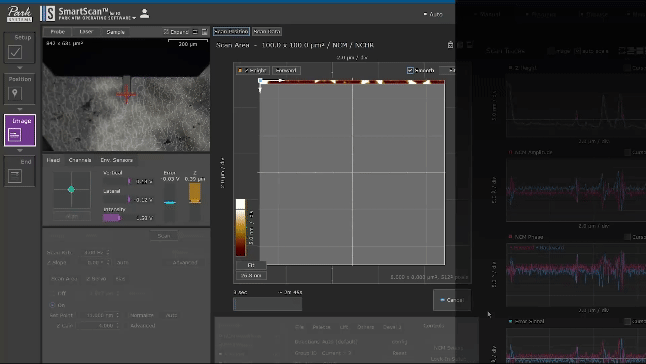Switch to the Laser tab
The image size is (646, 364).
[86, 32]
